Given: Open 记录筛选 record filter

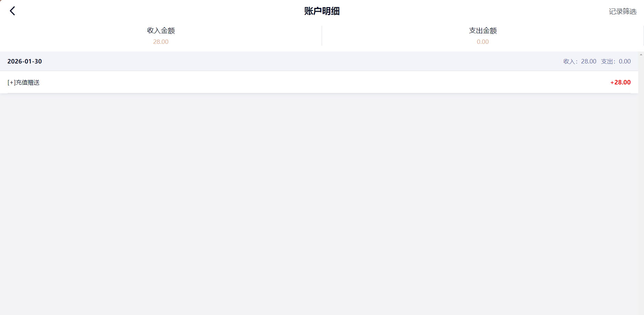Looking at the screenshot, I should pyautogui.click(x=622, y=11).
